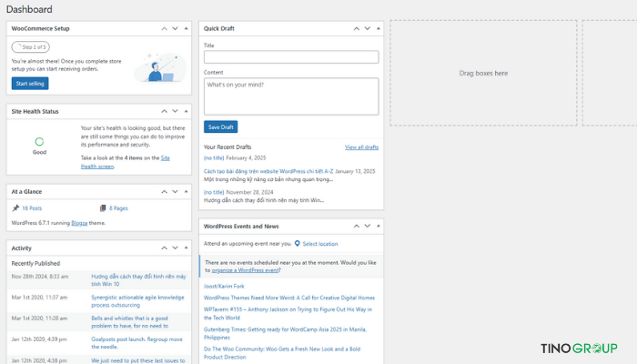The height and width of the screenshot is (364, 637).
Task: Click the Save Draft button
Action: pos(220,126)
